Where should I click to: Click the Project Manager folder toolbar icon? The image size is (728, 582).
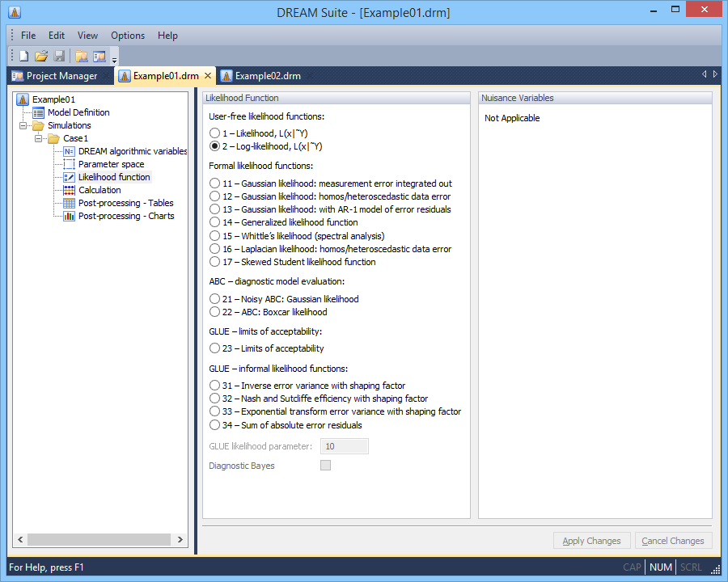(81, 56)
